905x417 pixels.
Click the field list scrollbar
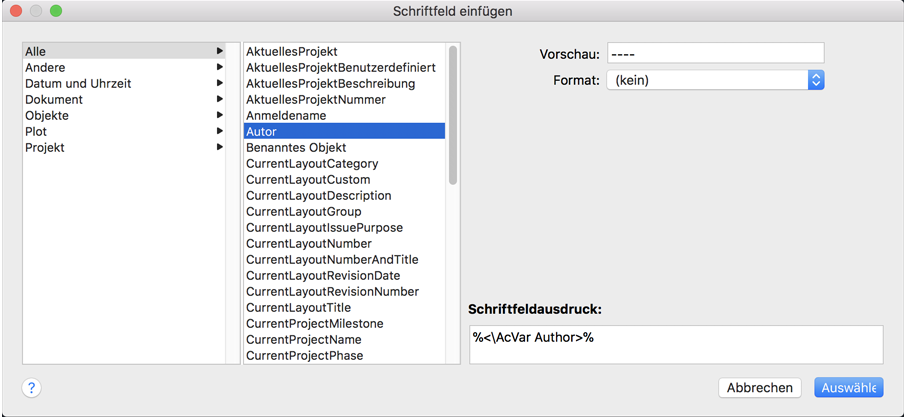pos(453,115)
